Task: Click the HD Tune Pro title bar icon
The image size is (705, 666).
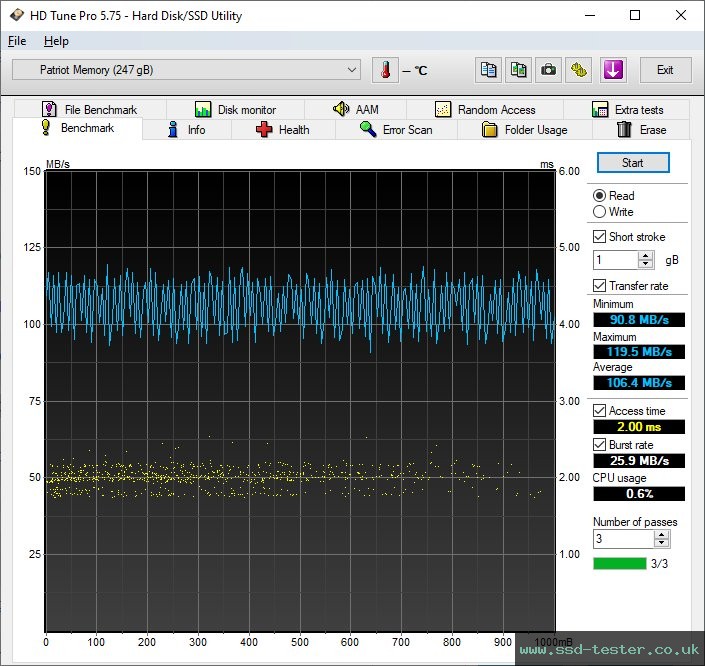Action: coord(17,15)
